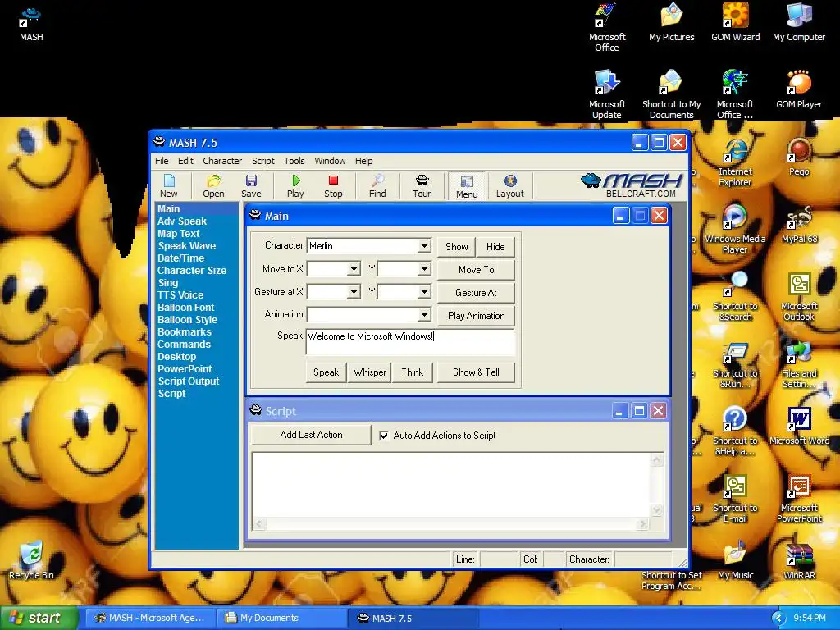This screenshot has height=630, width=840.
Task: Launch the Tour toolbar icon
Action: click(x=422, y=186)
